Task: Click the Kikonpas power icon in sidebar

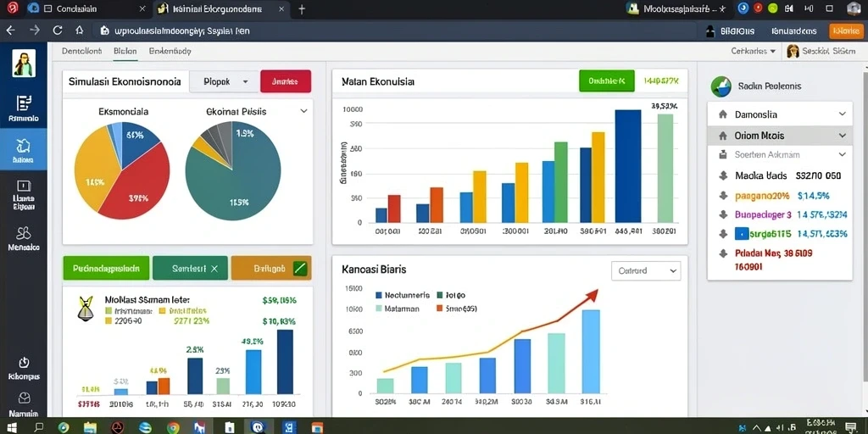Action: coord(24,363)
